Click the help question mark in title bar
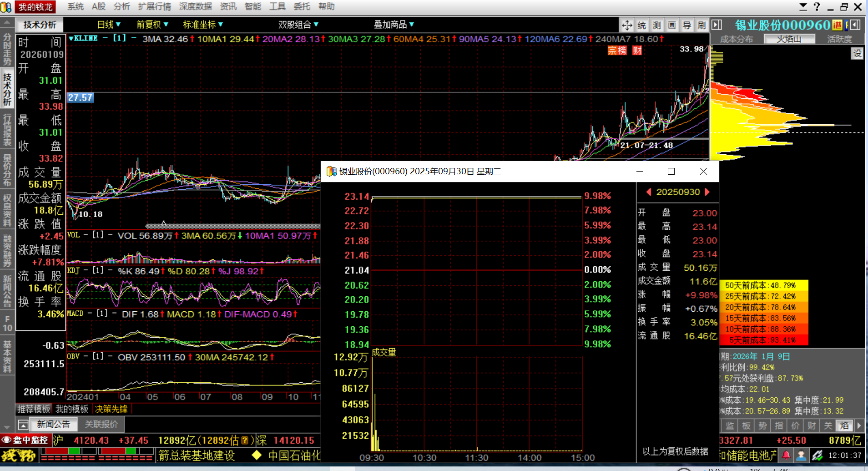Screen dimensions: 868x471 point(817,7)
